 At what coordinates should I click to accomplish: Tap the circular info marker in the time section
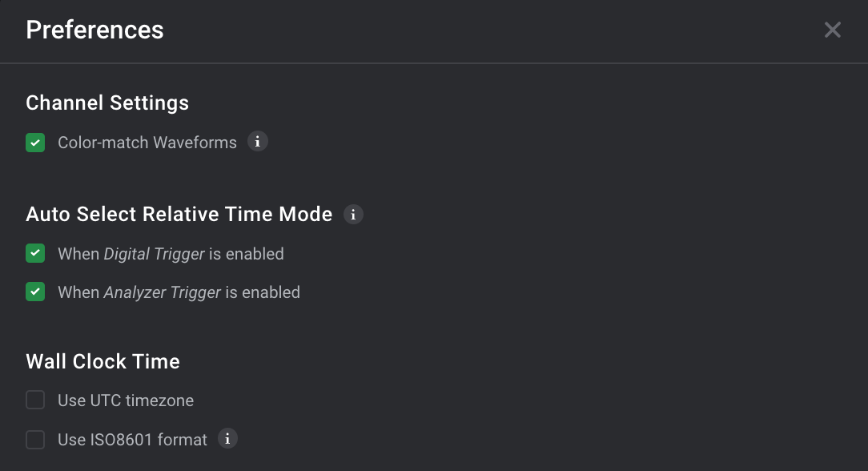pyautogui.click(x=228, y=439)
